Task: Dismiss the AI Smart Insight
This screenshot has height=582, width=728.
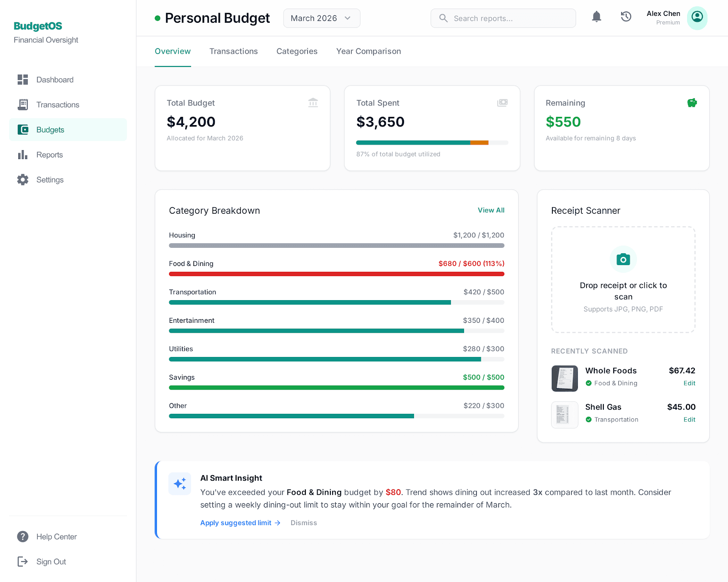Action: point(303,523)
